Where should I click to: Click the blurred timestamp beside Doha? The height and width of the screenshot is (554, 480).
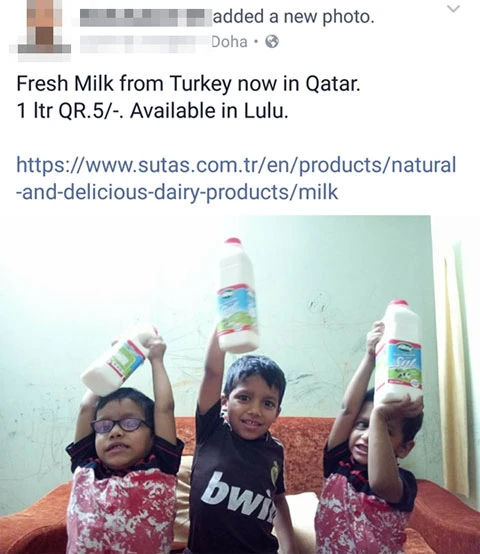point(144,43)
